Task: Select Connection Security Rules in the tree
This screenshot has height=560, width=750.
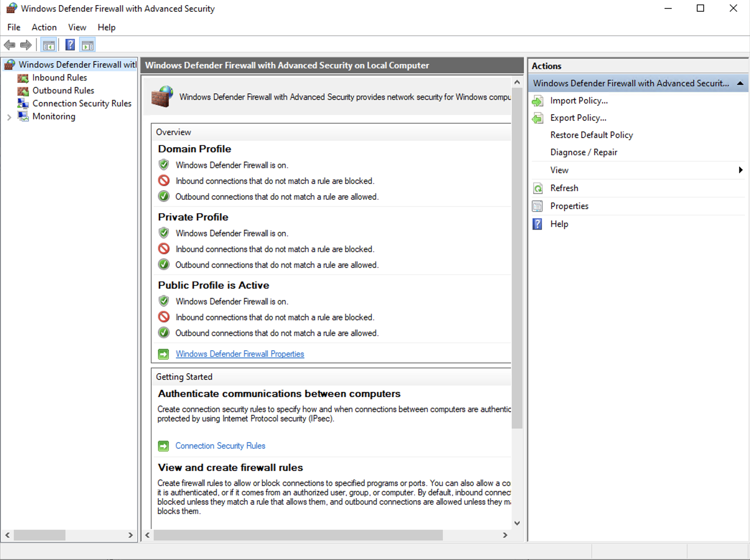Action: pyautogui.click(x=82, y=103)
